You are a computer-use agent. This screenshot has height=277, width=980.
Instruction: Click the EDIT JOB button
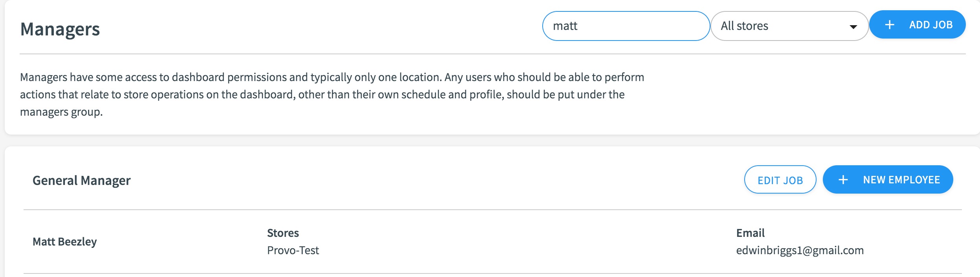780,180
